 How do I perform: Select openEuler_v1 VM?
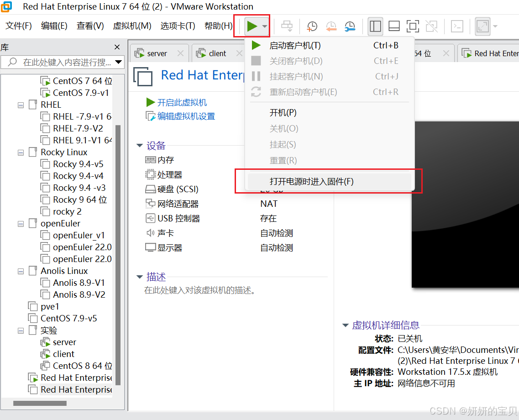click(79, 235)
